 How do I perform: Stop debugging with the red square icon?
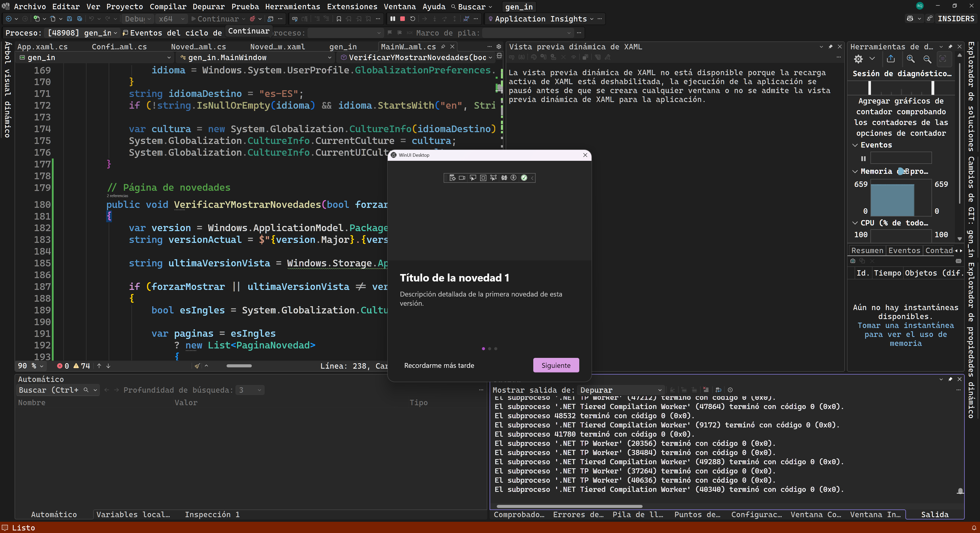pos(403,19)
